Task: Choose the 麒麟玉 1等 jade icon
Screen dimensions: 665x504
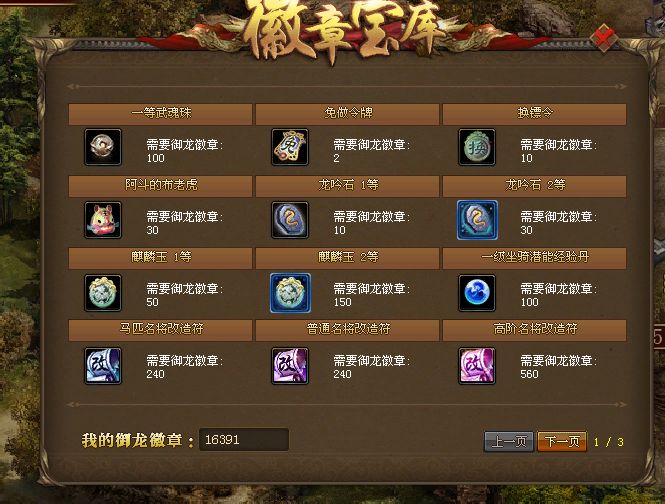Action: click(103, 293)
